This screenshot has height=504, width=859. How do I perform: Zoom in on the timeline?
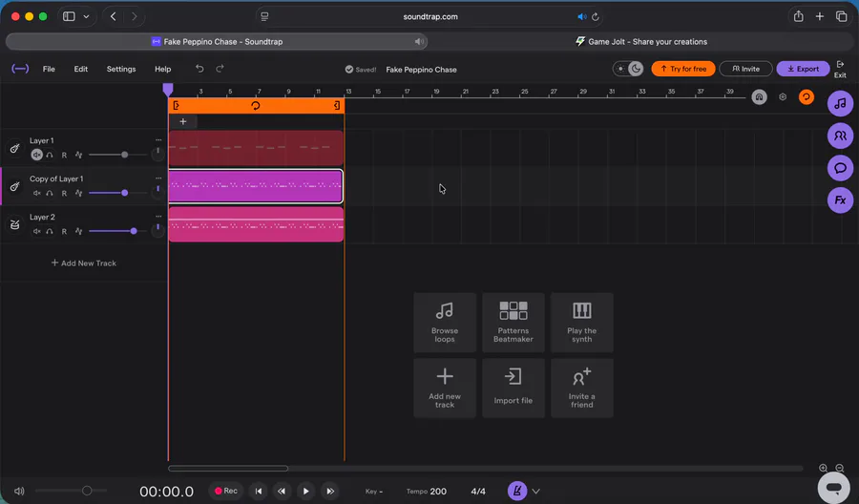coord(823,468)
